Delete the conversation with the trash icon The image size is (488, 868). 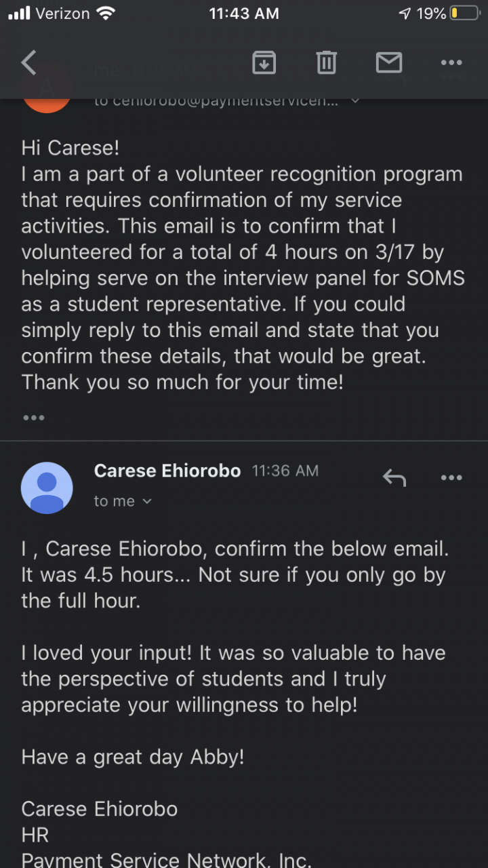pos(326,63)
